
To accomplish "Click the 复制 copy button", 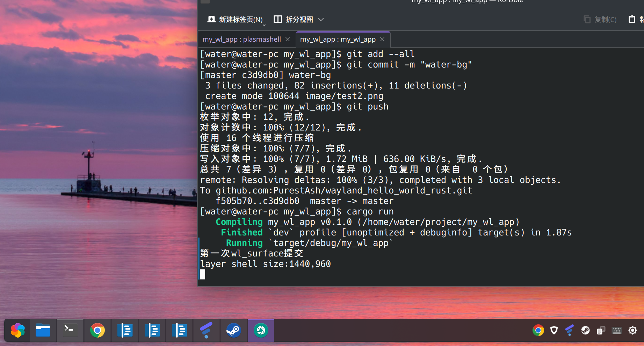I will tap(600, 20).
